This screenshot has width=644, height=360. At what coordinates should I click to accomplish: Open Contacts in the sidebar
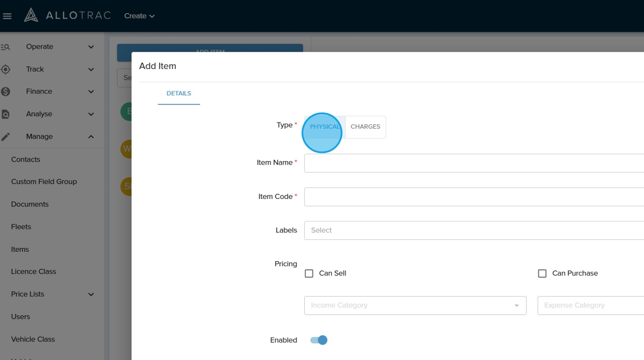(26, 159)
